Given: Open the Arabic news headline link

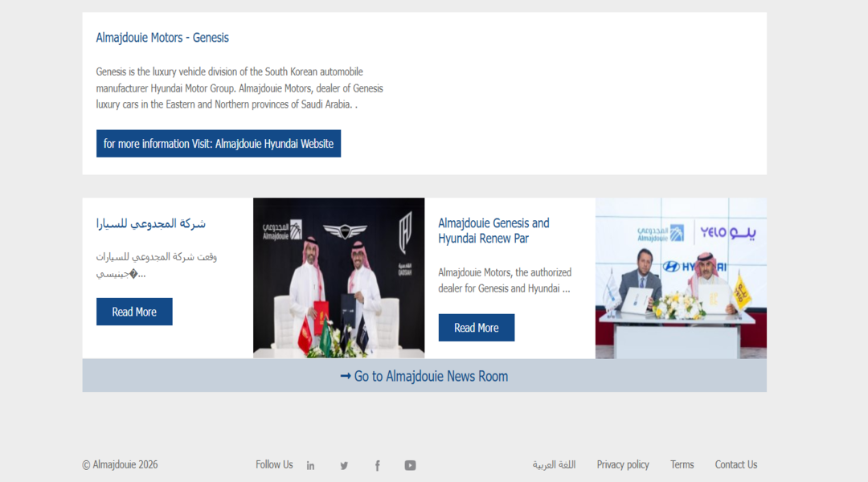Looking at the screenshot, I should [151, 223].
